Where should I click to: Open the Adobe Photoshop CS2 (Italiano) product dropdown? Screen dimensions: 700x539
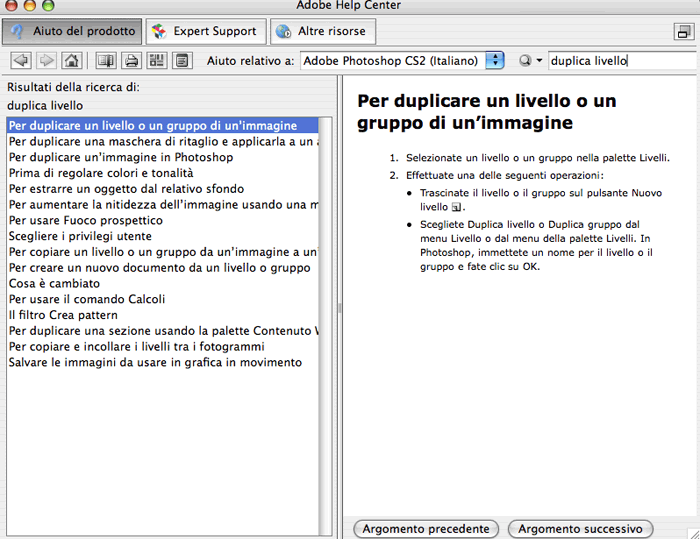(x=402, y=60)
